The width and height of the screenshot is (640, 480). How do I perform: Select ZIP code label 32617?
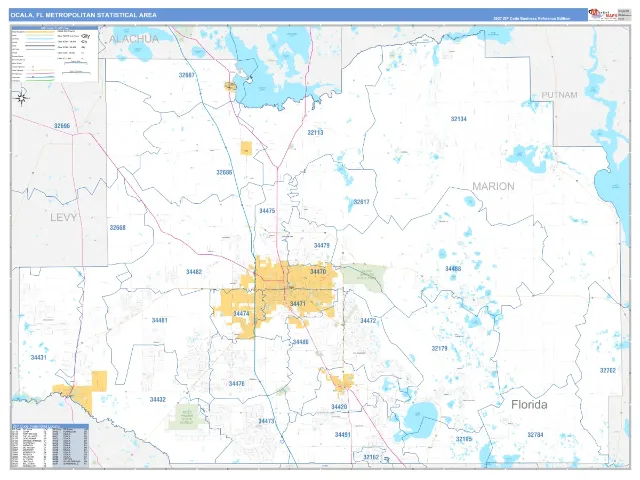tap(361, 202)
